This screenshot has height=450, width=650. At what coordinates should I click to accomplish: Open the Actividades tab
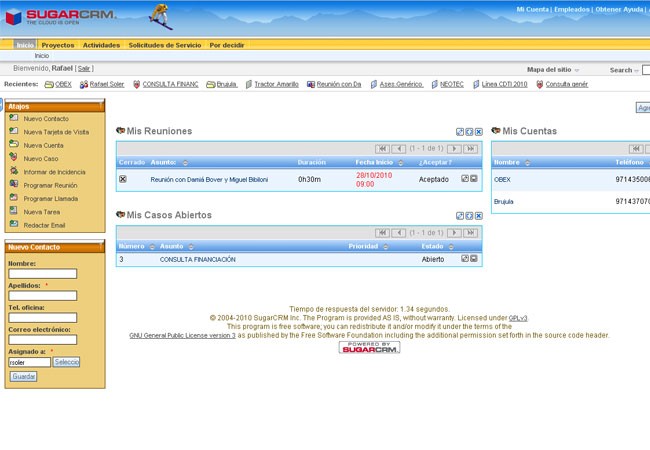point(101,45)
